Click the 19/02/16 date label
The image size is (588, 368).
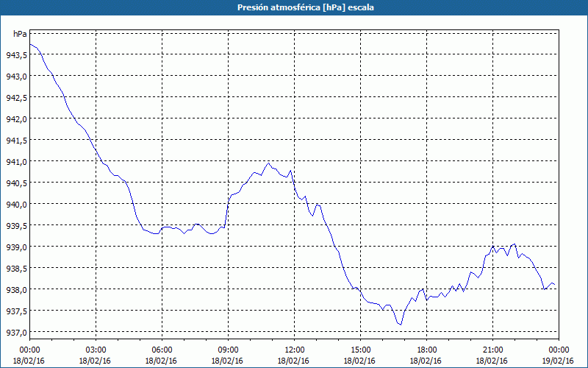pyautogui.click(x=558, y=361)
